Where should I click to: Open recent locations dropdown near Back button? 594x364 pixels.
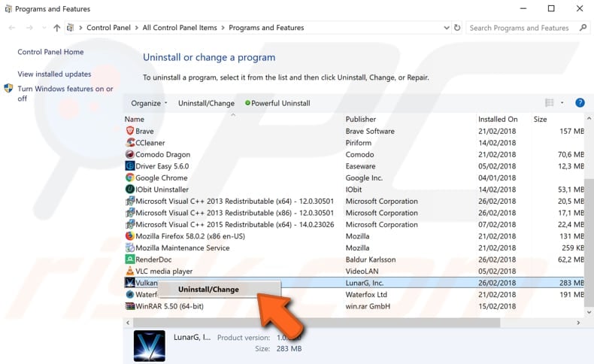pos(44,28)
